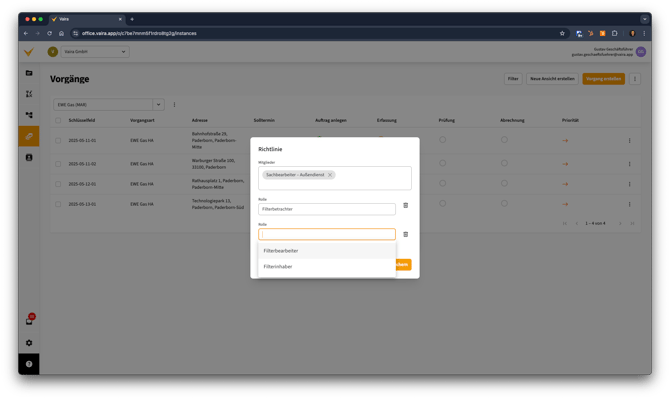670x399 pixels.
Task: Click the orange Vorgang erstellen button
Action: (603, 79)
